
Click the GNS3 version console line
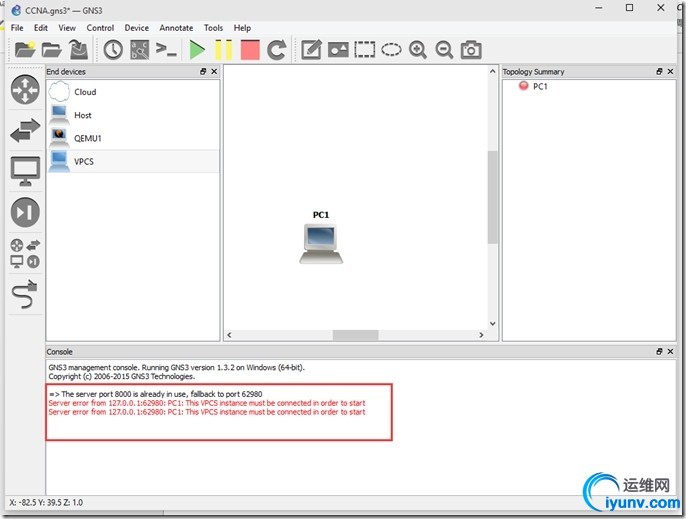click(176, 368)
